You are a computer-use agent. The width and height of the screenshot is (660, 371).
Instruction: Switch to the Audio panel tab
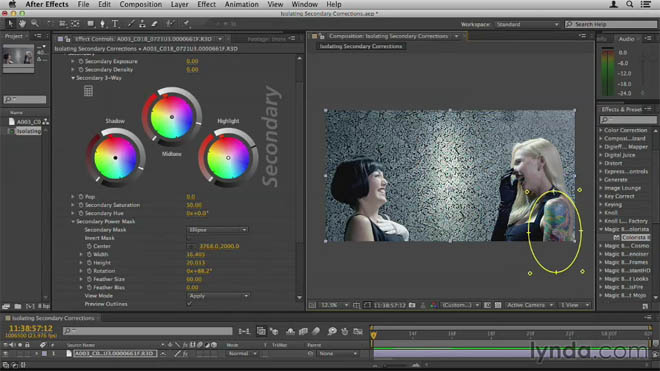coord(626,39)
